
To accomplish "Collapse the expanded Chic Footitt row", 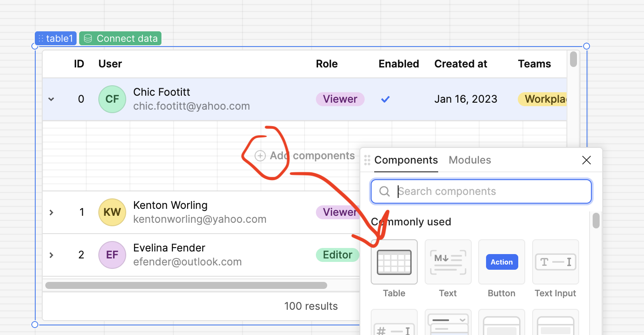I will point(51,99).
